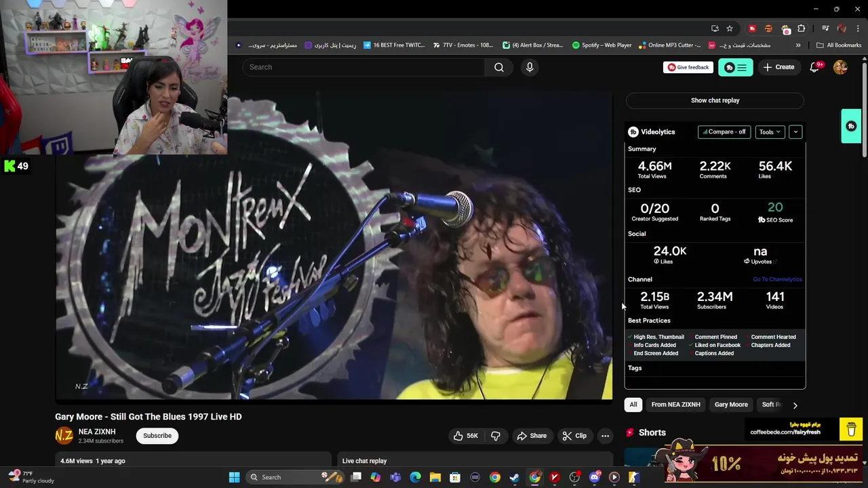Expand the bookmarks overflow chevron
Viewport: 868px width, 488px height.
coord(798,45)
